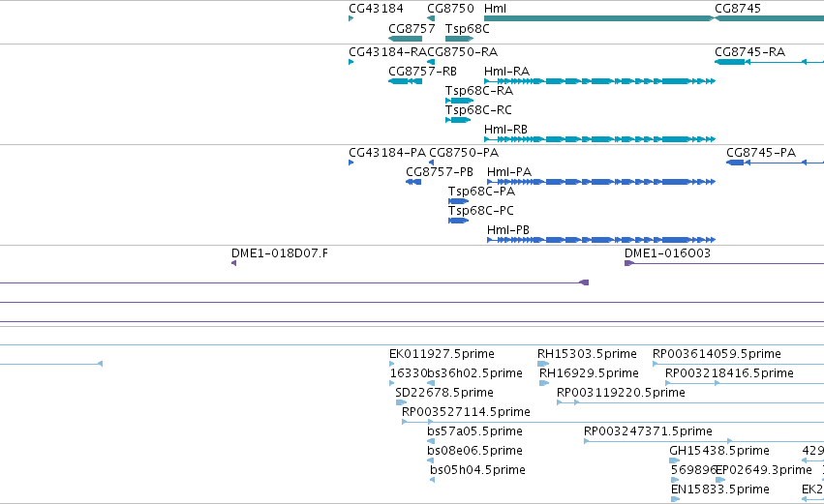This screenshot has width=824, height=504.
Task: Select the CG8745-PA protein label
Action: (x=761, y=153)
